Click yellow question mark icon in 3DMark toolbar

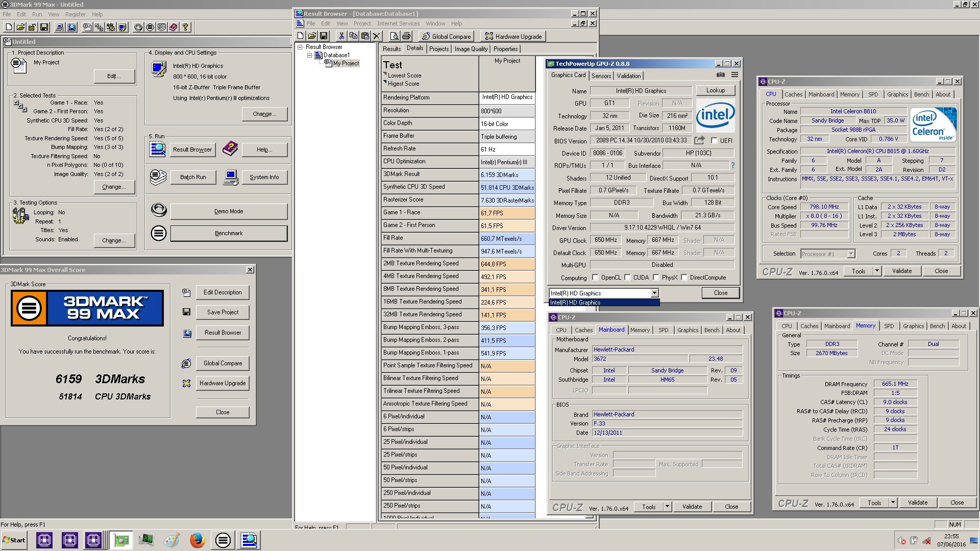pos(185,27)
